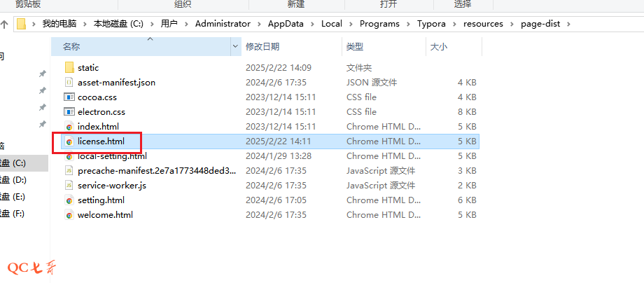
Task: Sort files by 大小 column header
Action: (439, 47)
